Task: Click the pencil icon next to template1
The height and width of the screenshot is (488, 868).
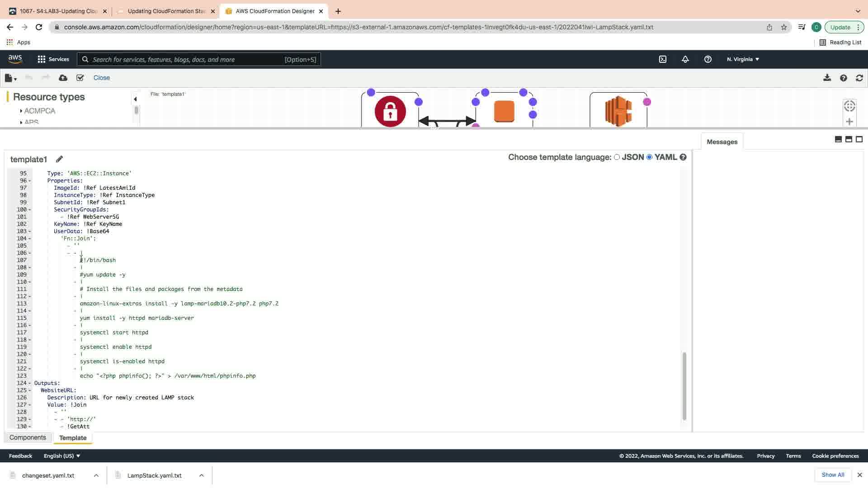Action: click(x=59, y=159)
